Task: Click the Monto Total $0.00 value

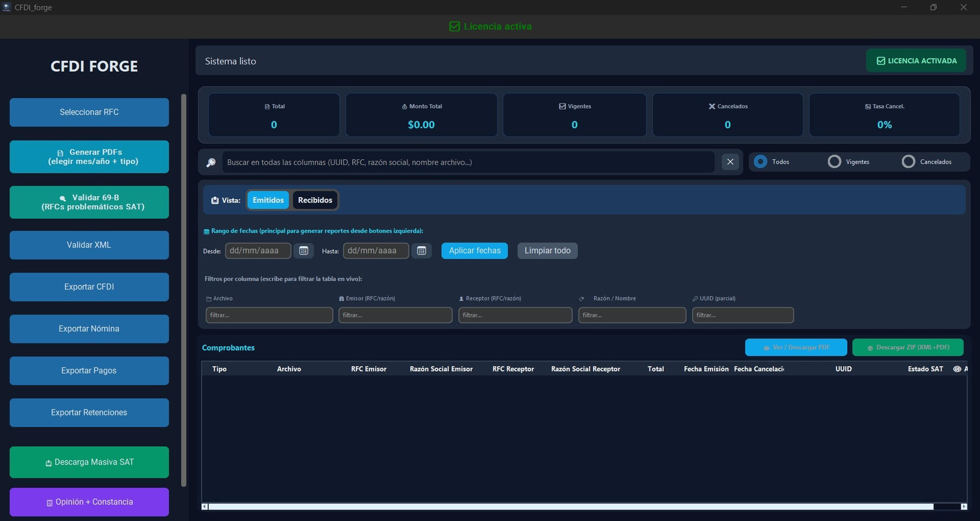Action: click(421, 125)
